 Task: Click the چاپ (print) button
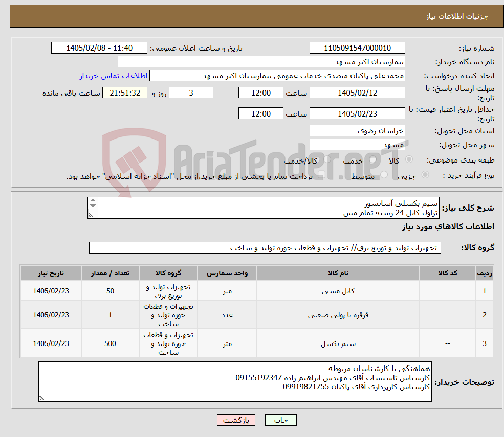tap(280, 420)
